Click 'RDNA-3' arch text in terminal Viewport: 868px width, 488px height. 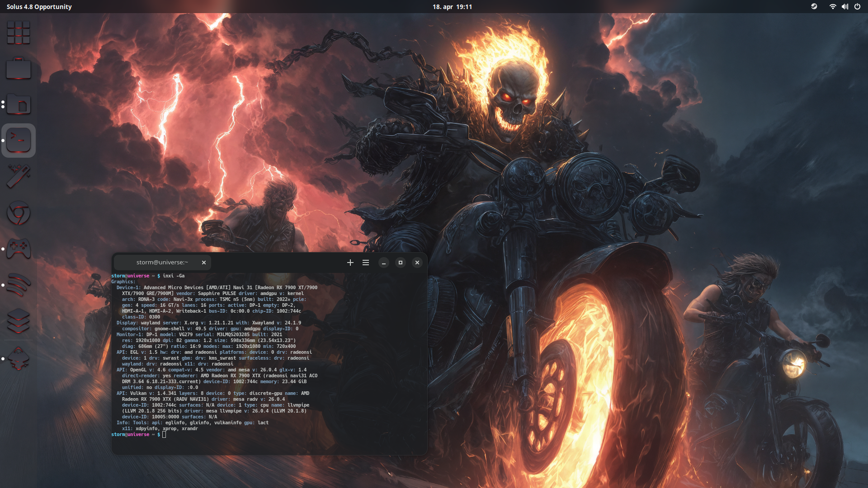[146, 299]
